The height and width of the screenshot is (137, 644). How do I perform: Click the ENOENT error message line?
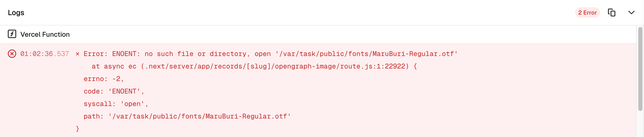click(270, 54)
